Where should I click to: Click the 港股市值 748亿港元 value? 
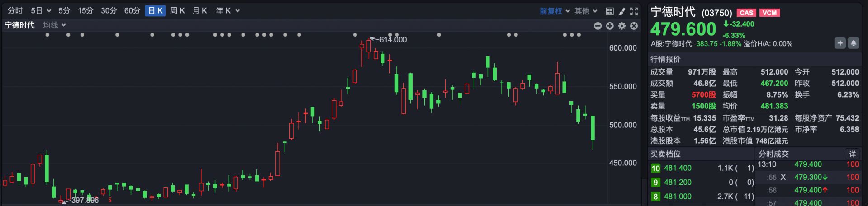772,141
